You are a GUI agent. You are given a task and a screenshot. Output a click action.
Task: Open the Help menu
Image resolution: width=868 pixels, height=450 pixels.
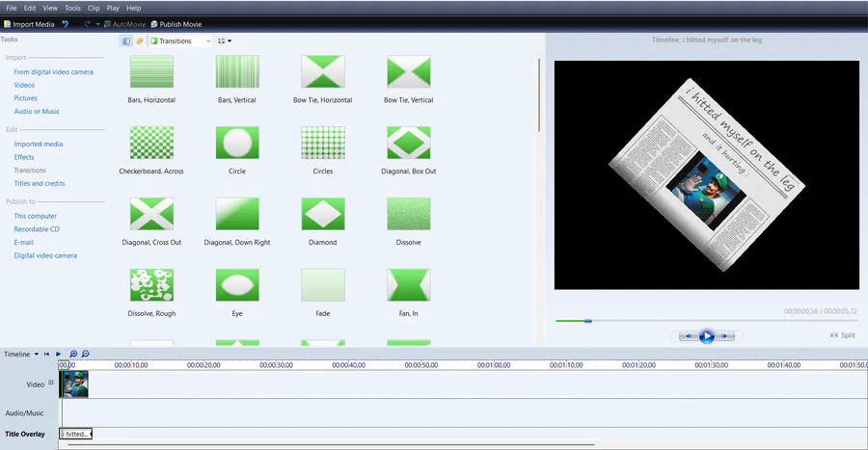tap(133, 8)
